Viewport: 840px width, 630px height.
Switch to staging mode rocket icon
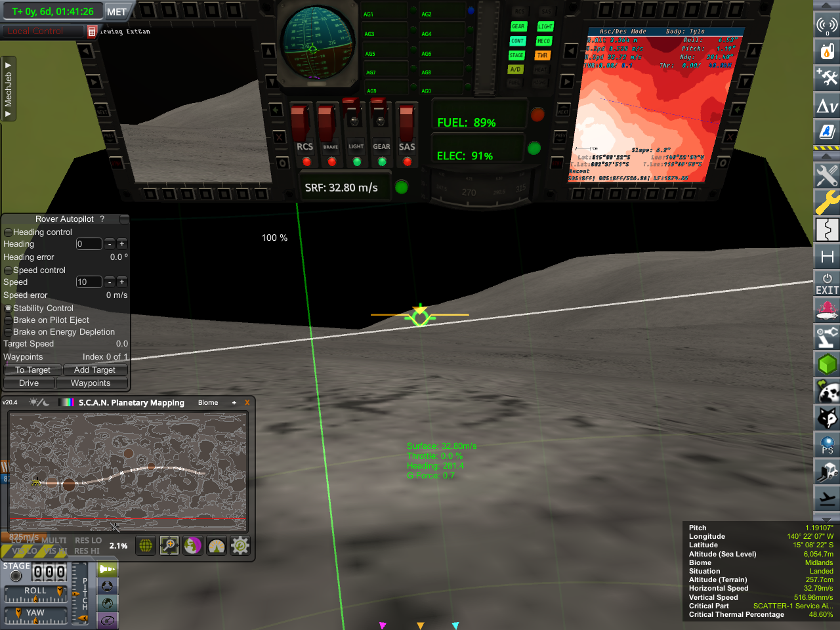coord(107,569)
